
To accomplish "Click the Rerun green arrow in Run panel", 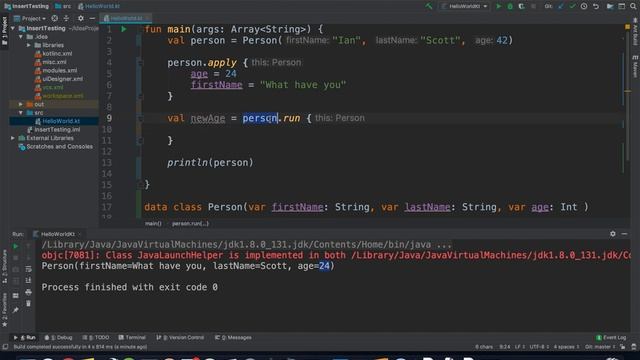I will [16, 246].
